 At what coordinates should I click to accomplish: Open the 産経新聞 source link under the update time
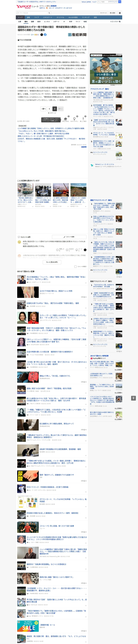tap(84, 147)
